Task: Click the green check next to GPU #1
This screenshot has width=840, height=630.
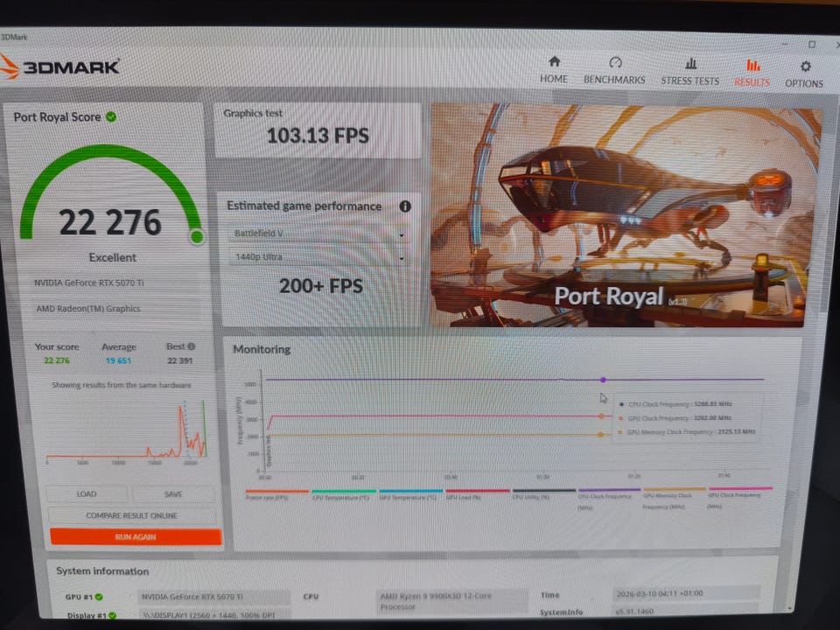Action: pos(99,597)
